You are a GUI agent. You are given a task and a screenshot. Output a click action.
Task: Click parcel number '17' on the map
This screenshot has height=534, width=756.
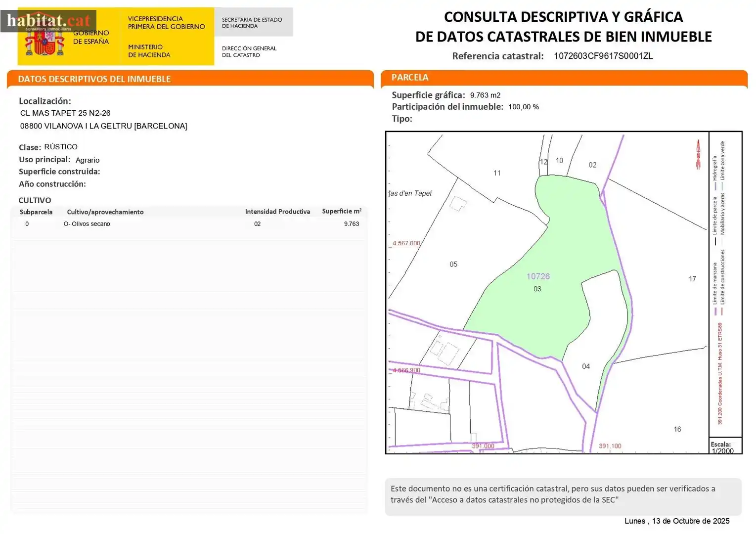pyautogui.click(x=692, y=279)
